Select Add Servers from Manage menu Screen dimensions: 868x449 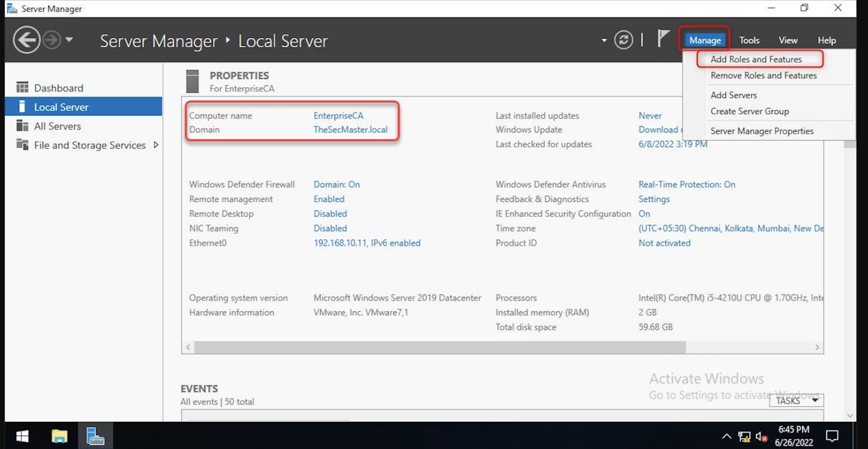(734, 95)
